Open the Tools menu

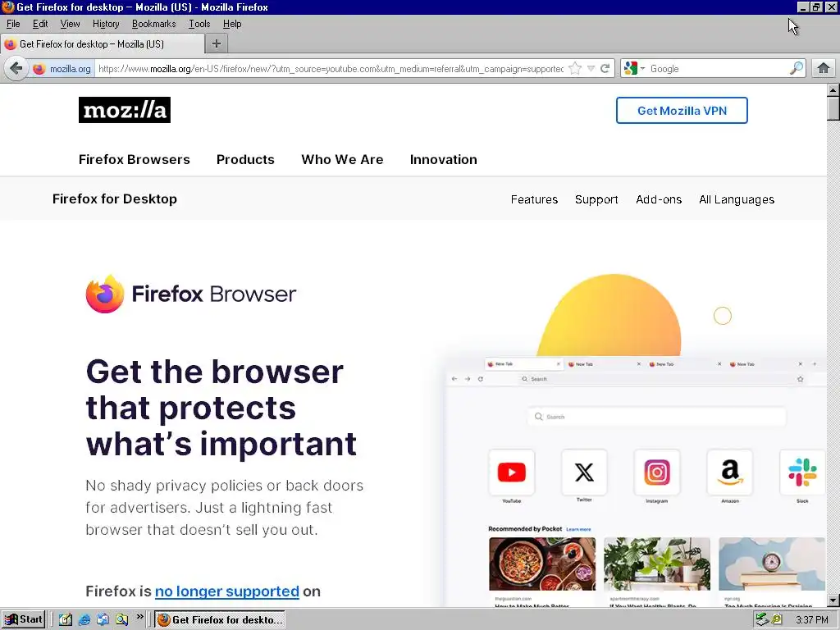199,24
